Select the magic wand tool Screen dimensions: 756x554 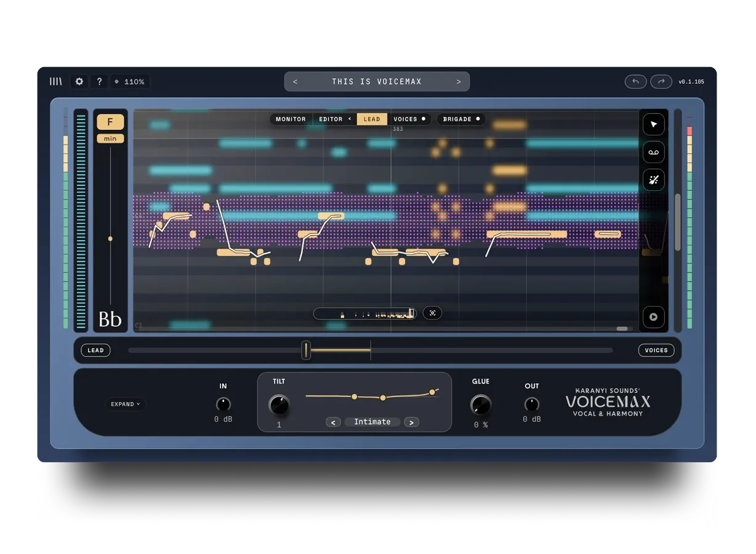654,180
